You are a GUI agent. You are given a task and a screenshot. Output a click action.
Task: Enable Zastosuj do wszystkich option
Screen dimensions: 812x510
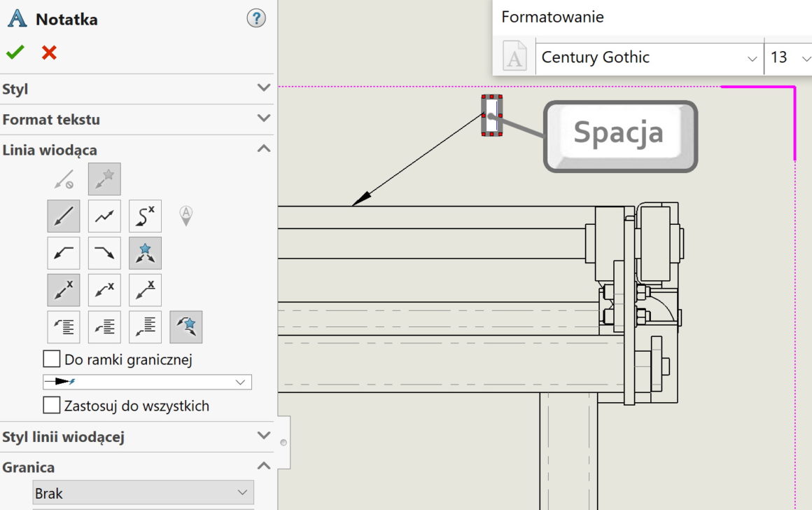click(51, 405)
